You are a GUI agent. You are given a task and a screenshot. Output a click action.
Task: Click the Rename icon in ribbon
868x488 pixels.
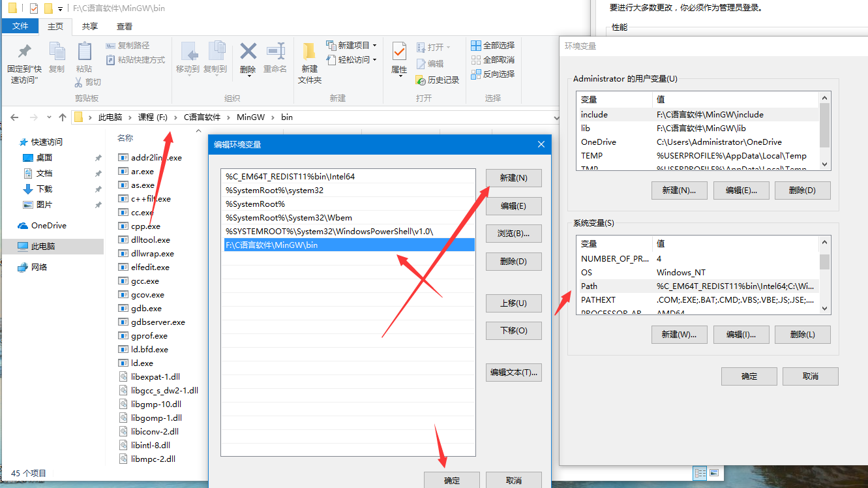click(275, 52)
